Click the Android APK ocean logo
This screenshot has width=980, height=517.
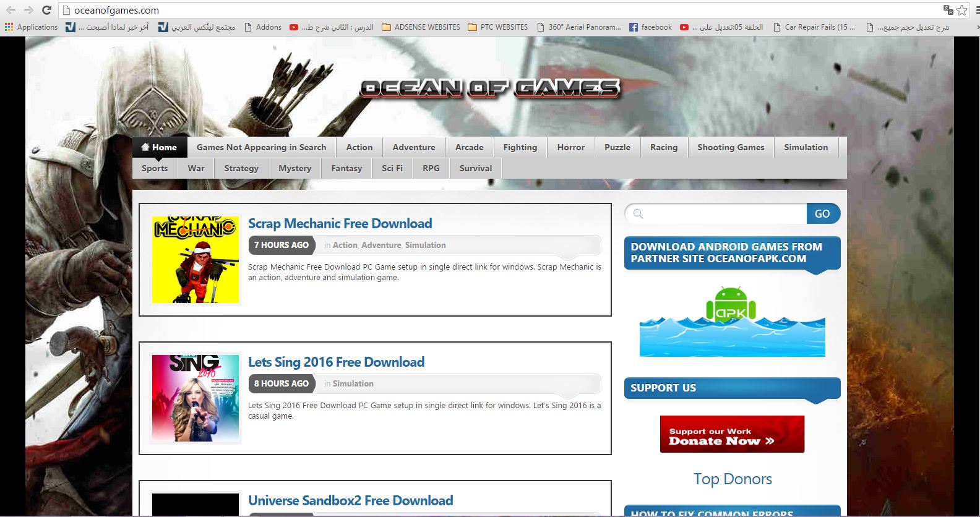732,321
